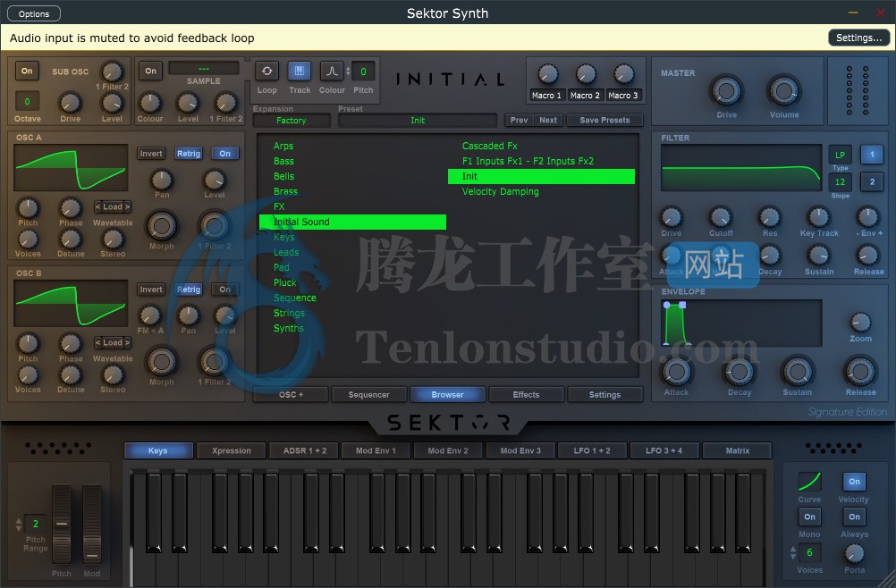Switch to the Sequencer tab
896x588 pixels.
pyautogui.click(x=368, y=394)
